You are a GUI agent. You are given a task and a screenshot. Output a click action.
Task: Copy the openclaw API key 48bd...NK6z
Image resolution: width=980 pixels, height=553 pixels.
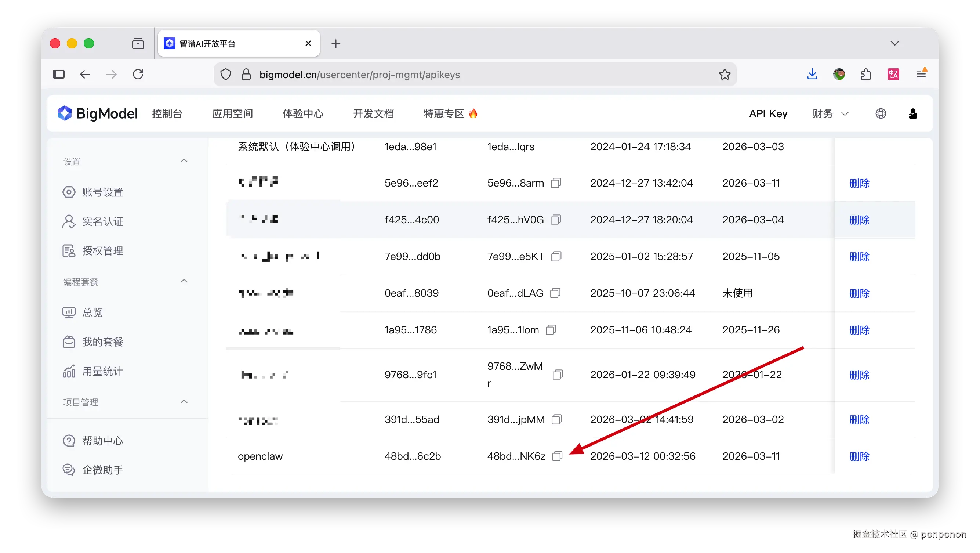tap(557, 456)
